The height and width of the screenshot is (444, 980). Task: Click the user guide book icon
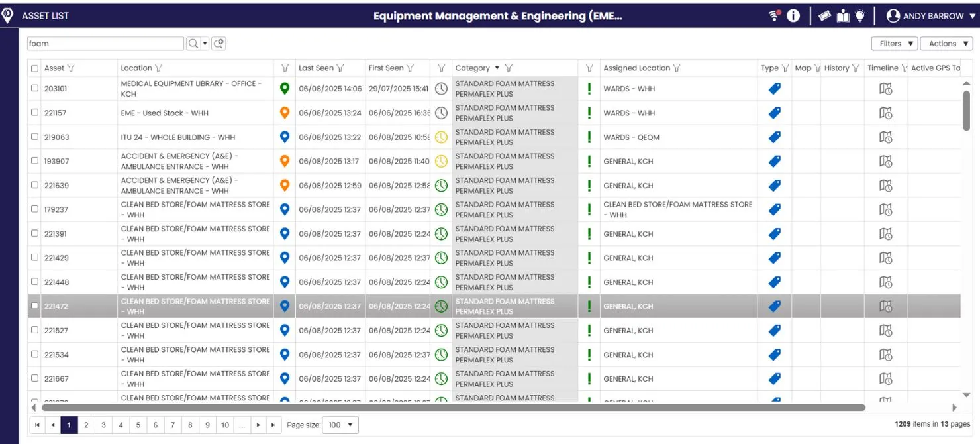point(842,15)
